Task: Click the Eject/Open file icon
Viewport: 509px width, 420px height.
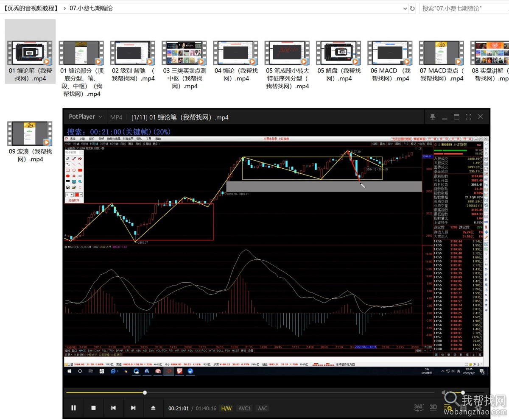Action: click(x=153, y=408)
